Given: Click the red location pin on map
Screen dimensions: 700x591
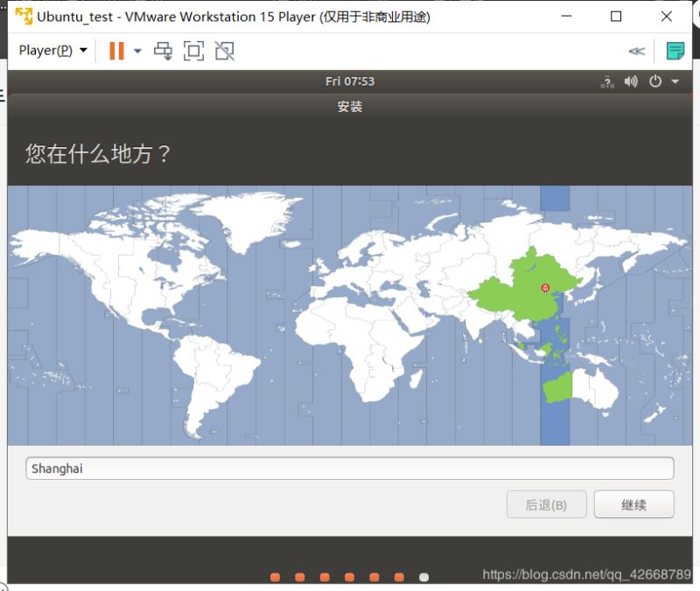Looking at the screenshot, I should click(x=545, y=287).
